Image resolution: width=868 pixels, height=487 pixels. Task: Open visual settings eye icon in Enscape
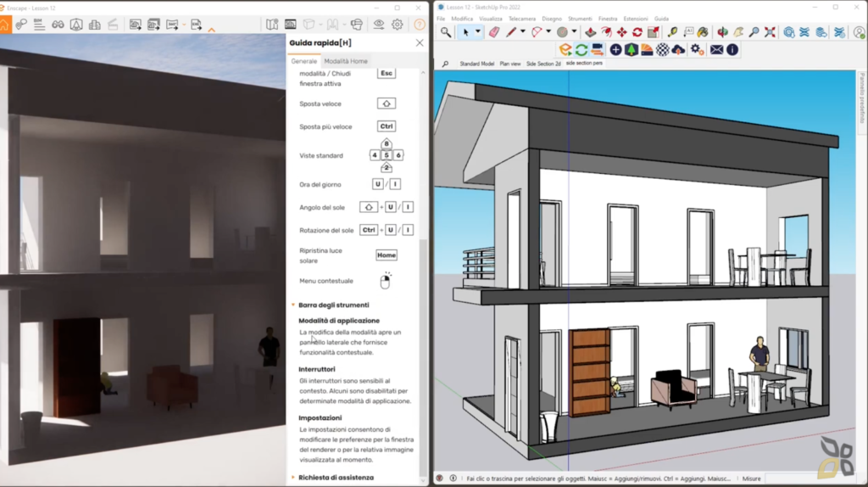[x=379, y=25]
